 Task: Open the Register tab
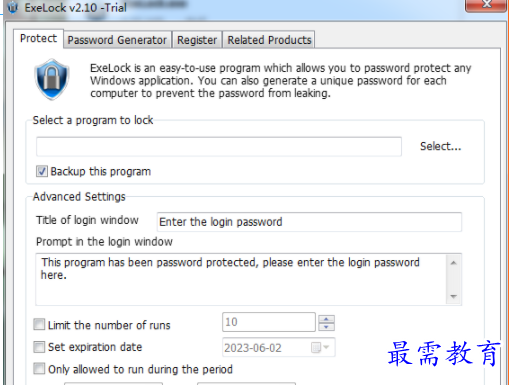tap(197, 40)
